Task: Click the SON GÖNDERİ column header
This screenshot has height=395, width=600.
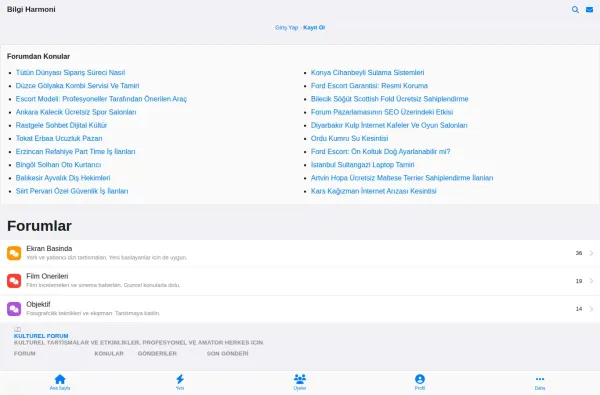Action: tap(228, 354)
